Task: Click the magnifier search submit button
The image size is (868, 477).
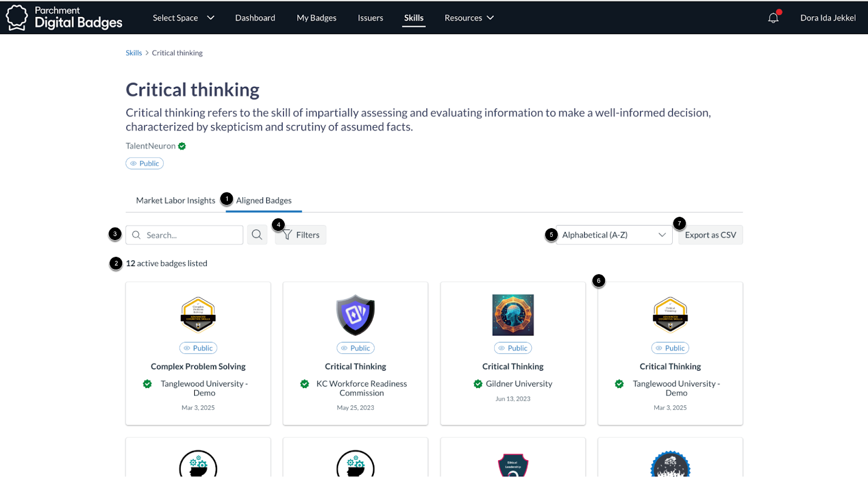Action: point(257,235)
